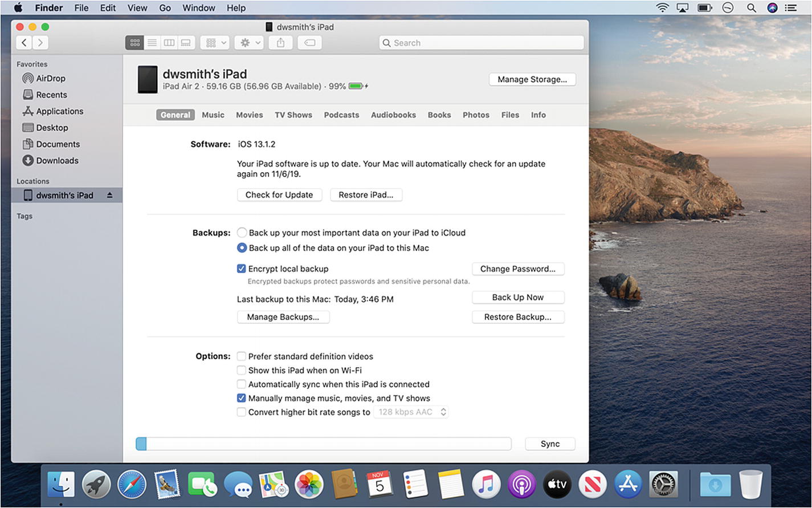Image resolution: width=812 pixels, height=508 pixels.
Task: Enable Convert higher bit rate songs checkbox
Action: 242,412
